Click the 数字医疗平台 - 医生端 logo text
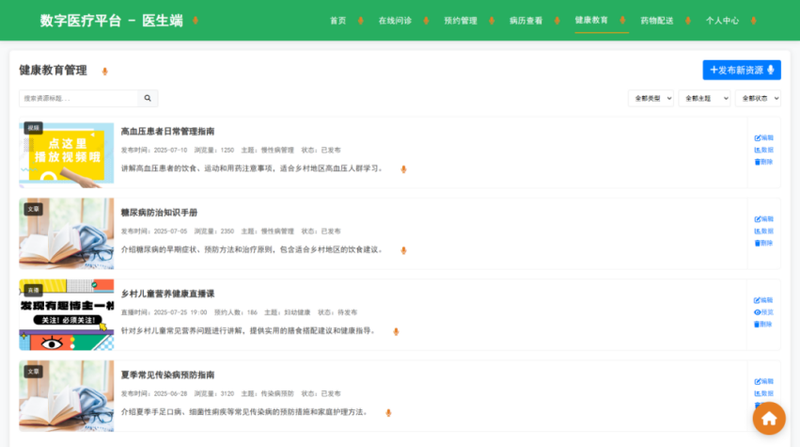This screenshot has height=447, width=800. click(111, 20)
